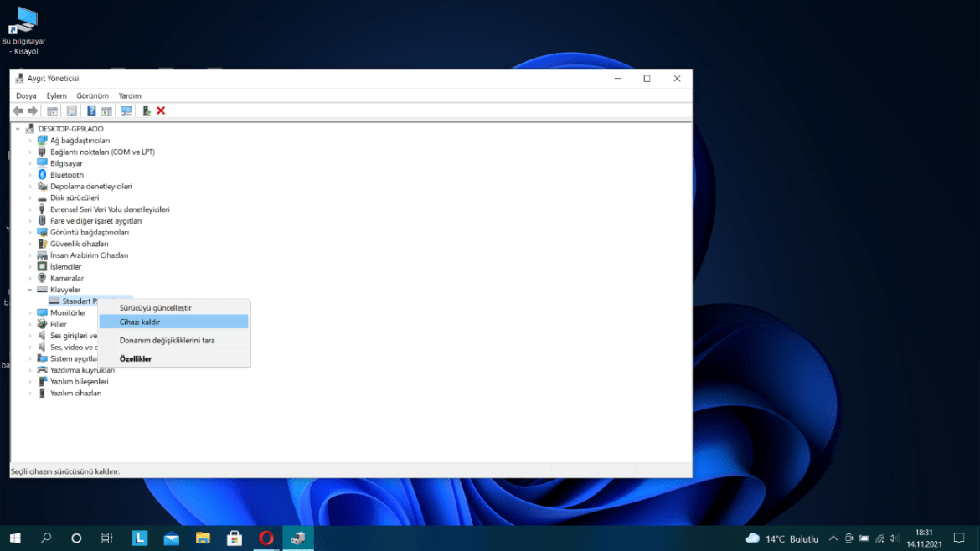The image size is (980, 551).
Task: Click the scan for hardware changes monitor icon
Action: [126, 111]
